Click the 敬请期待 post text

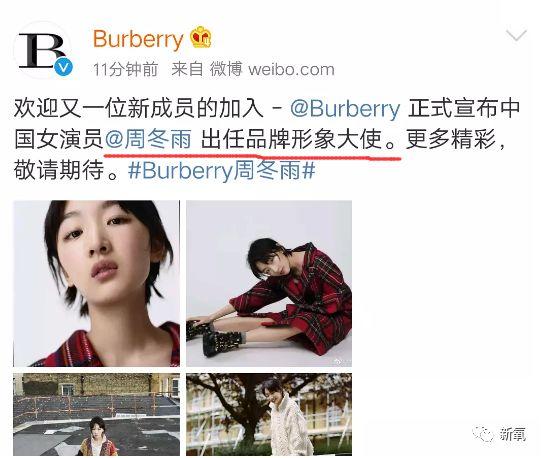tap(59, 171)
